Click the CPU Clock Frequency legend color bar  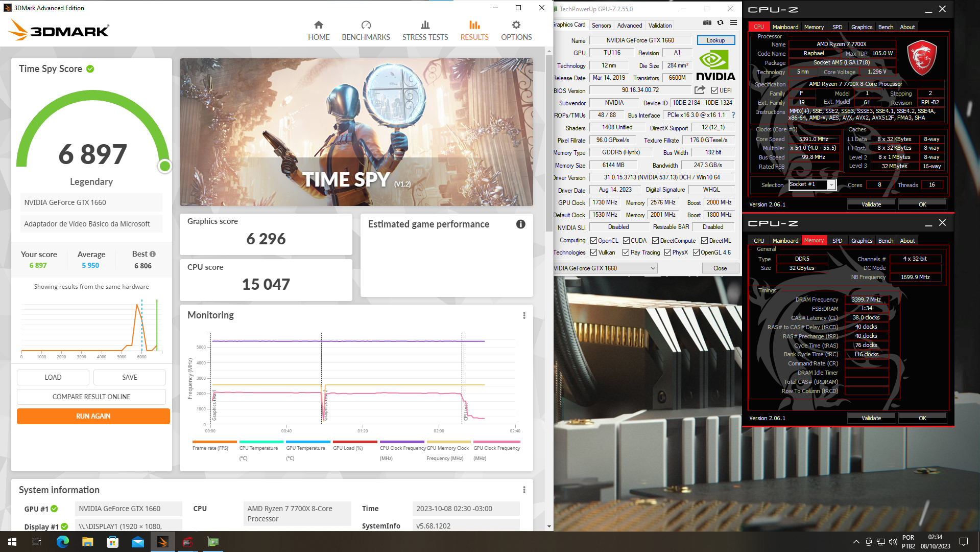(402, 442)
